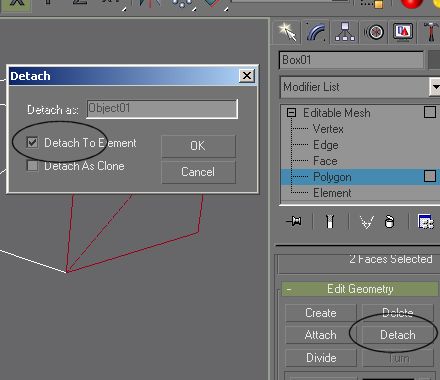Click the Editable Mesh row's square indicator
Viewport: 440px width, 380px height.
(x=430, y=112)
